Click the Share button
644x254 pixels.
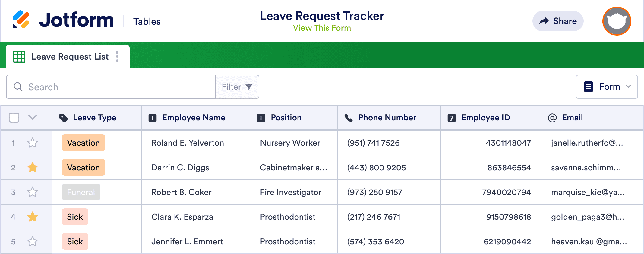click(558, 21)
